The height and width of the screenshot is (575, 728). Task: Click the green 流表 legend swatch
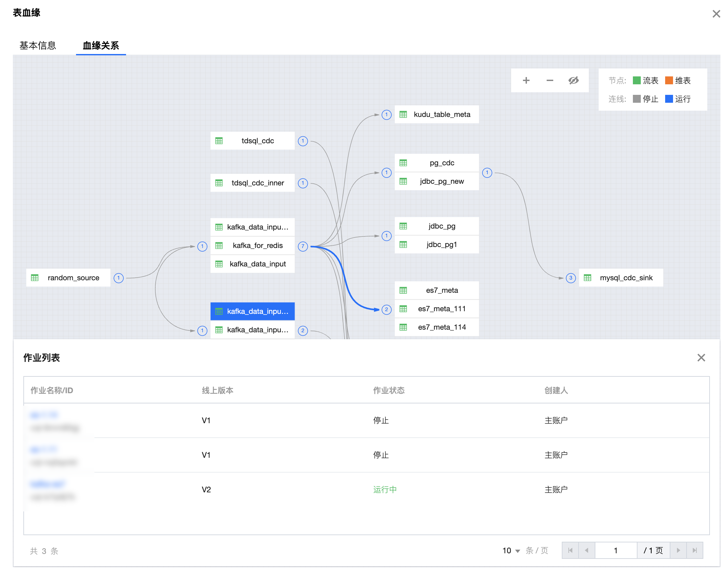[x=637, y=80]
